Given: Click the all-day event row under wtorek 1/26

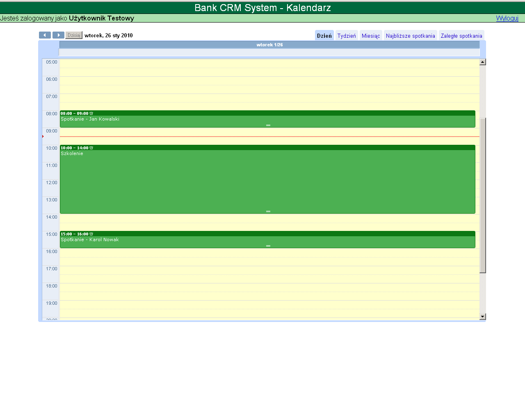Looking at the screenshot, I should click(269, 52).
